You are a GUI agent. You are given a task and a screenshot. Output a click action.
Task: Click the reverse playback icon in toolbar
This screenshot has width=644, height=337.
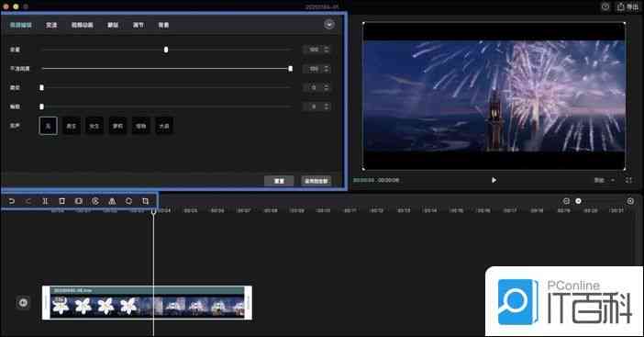coord(95,201)
